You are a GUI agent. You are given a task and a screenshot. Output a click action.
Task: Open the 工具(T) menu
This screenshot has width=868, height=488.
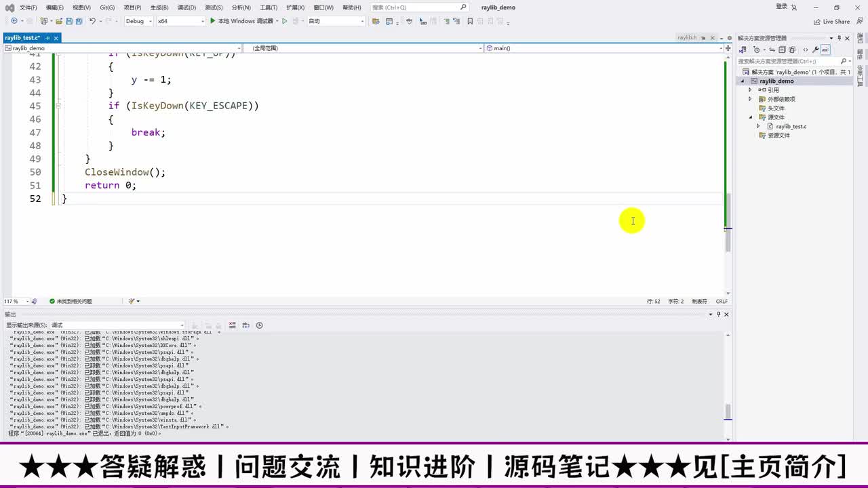[269, 7]
